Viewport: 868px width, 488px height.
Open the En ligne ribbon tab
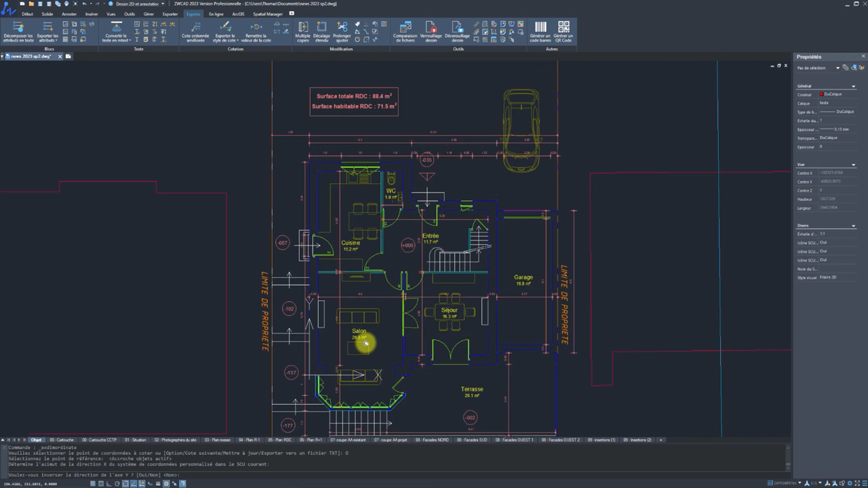pos(216,14)
